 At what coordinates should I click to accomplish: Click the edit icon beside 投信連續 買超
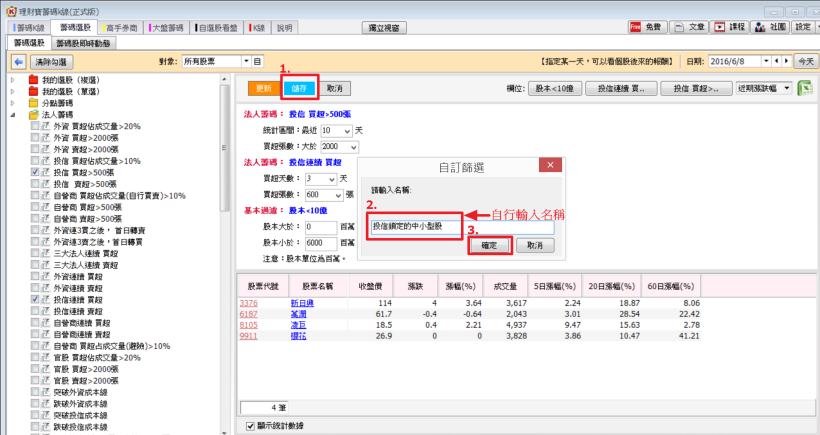[45, 300]
